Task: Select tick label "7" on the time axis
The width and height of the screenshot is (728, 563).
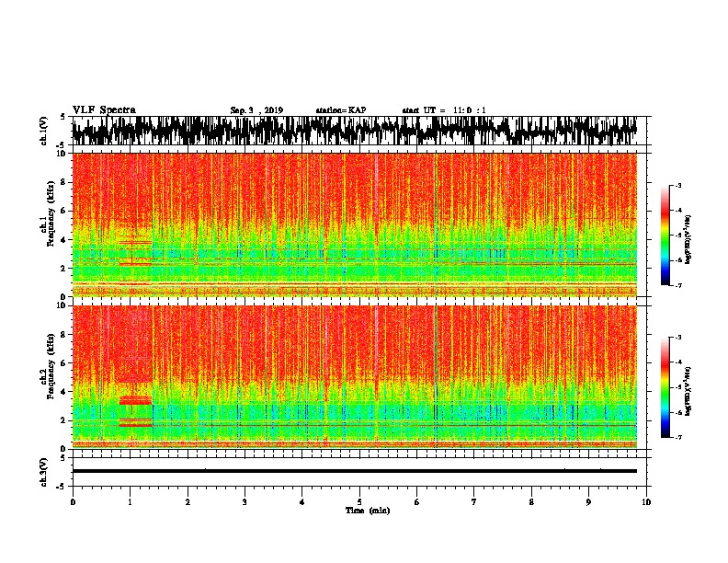Action: click(474, 502)
